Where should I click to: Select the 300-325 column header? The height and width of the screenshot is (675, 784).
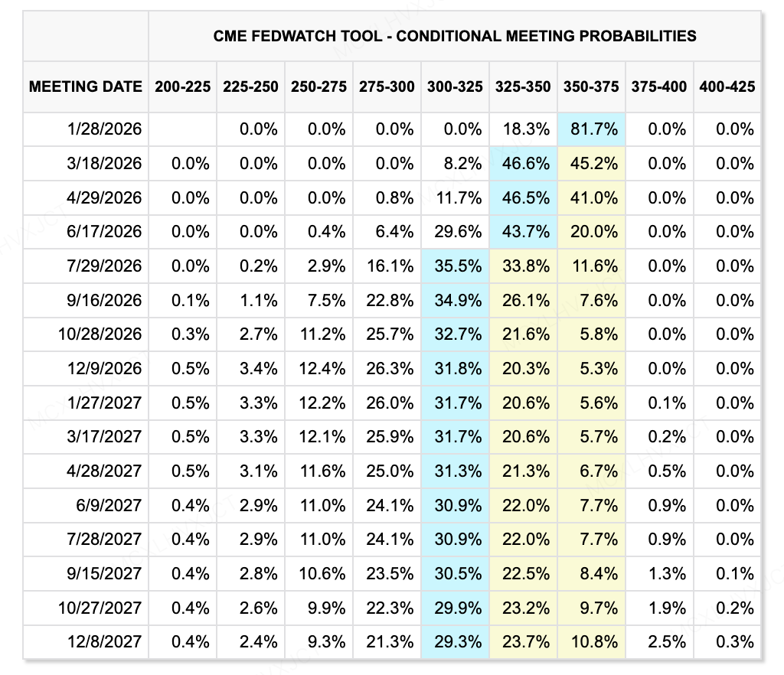click(455, 86)
